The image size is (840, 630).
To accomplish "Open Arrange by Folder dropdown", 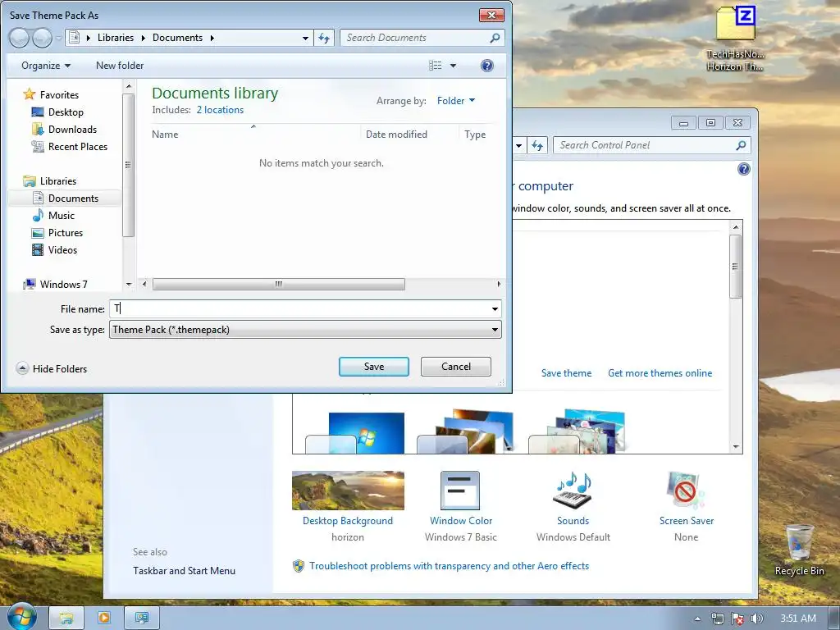I will [x=456, y=101].
